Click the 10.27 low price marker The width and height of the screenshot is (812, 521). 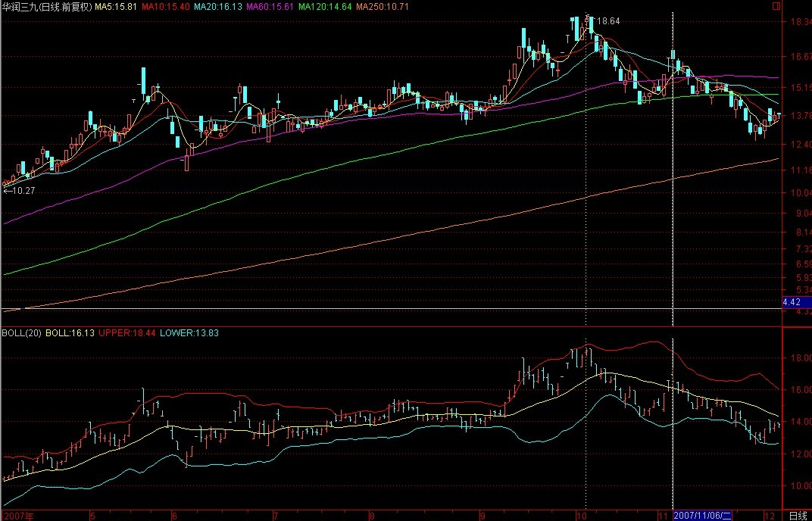[x=21, y=191]
